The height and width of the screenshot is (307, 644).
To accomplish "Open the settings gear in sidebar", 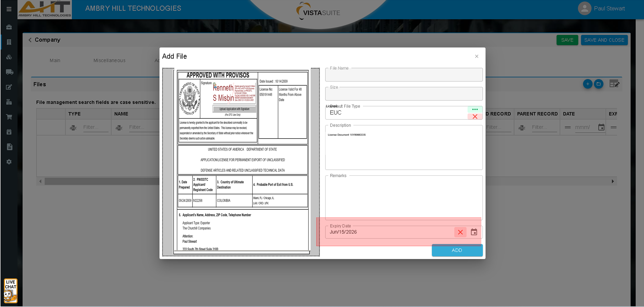I will click(9, 162).
